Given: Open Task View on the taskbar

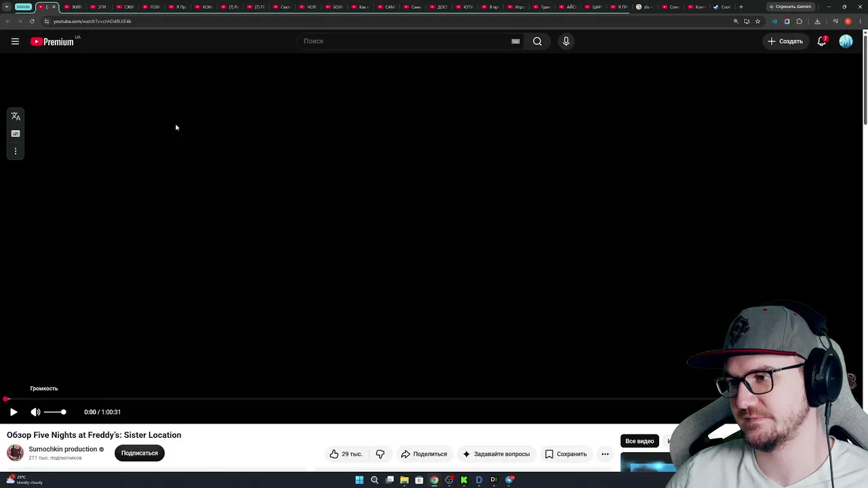Looking at the screenshot, I should pos(389,480).
